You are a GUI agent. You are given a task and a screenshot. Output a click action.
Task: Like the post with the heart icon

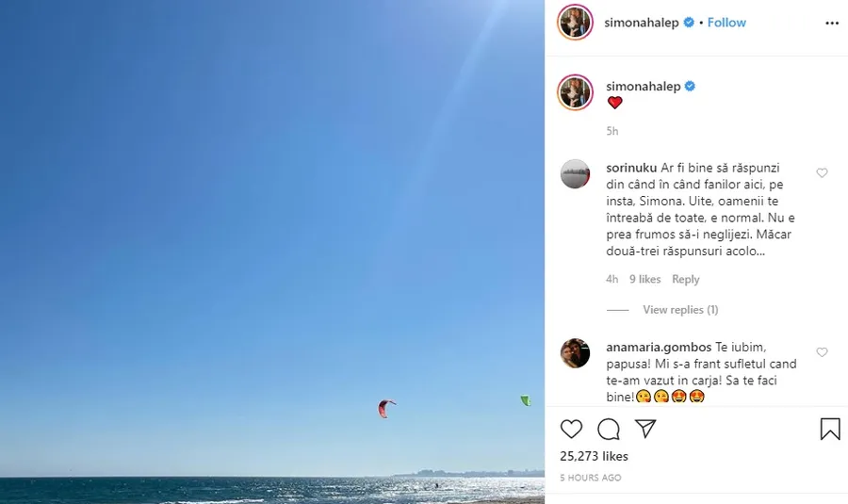[571, 429]
